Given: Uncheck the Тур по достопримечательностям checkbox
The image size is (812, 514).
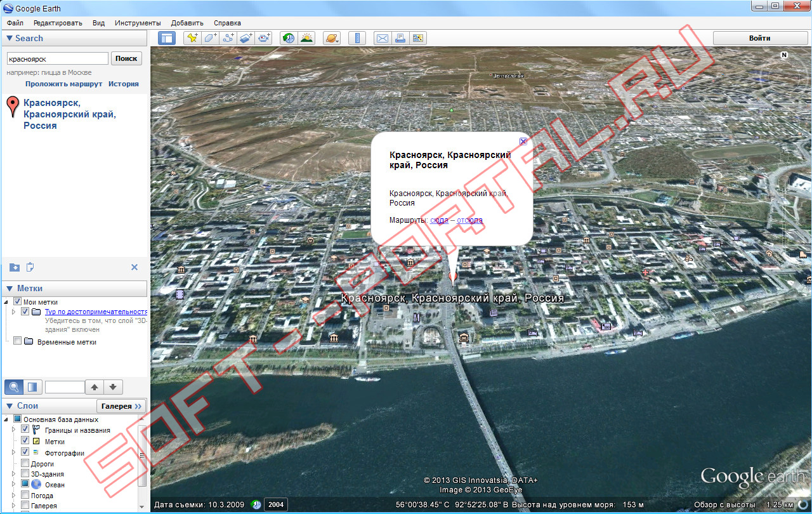Looking at the screenshot, I should point(25,312).
